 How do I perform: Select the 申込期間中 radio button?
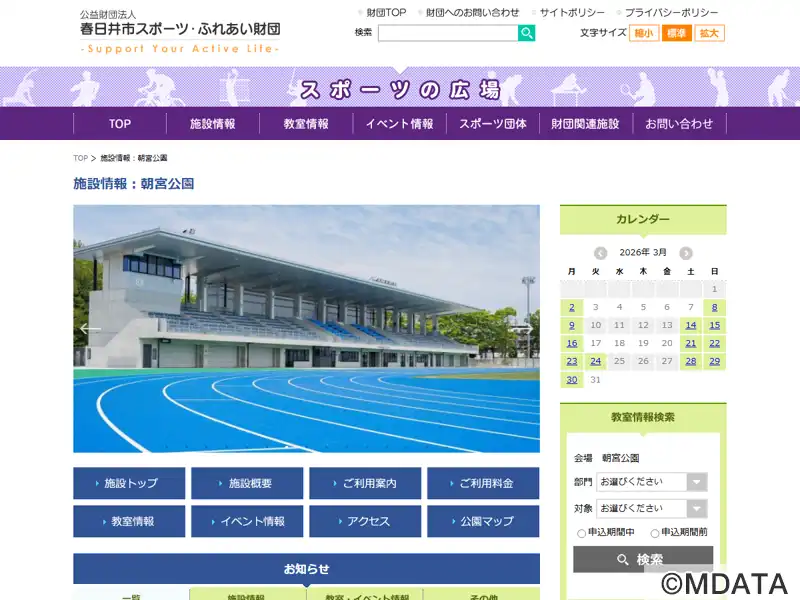582,533
